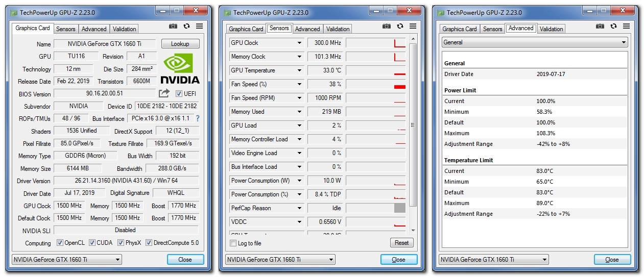Enable the Log to file checkbox

click(x=233, y=243)
